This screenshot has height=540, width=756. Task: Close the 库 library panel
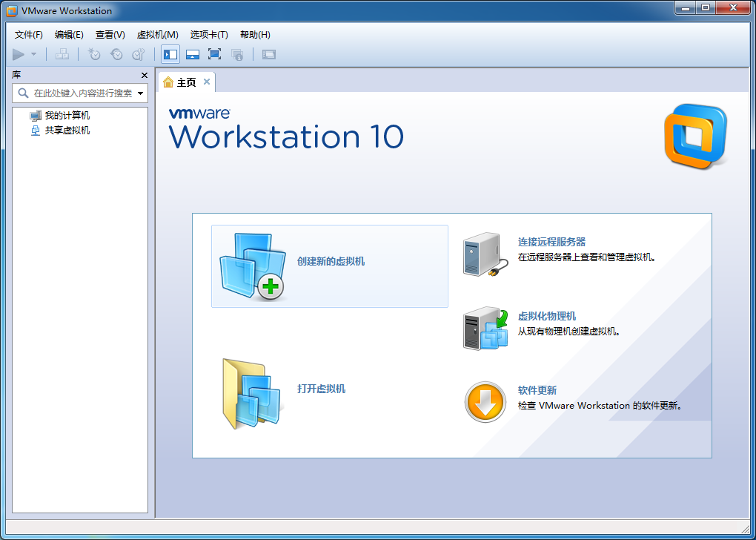145,75
